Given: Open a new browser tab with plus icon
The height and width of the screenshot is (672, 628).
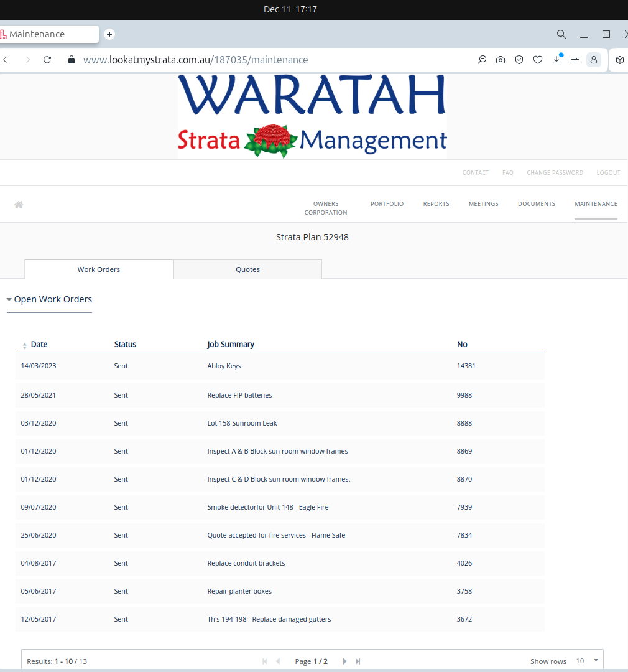Looking at the screenshot, I should coord(109,34).
